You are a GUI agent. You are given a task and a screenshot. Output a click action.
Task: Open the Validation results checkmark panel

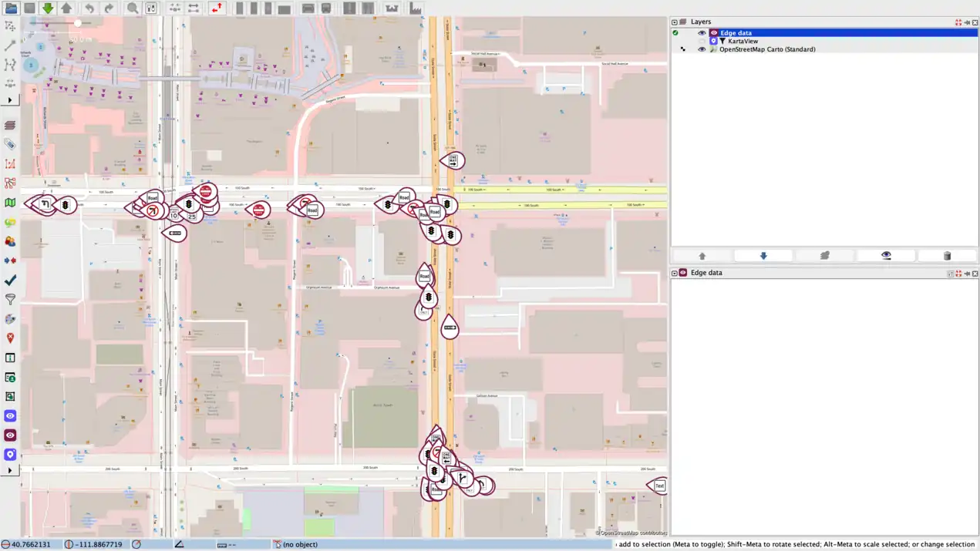10,280
